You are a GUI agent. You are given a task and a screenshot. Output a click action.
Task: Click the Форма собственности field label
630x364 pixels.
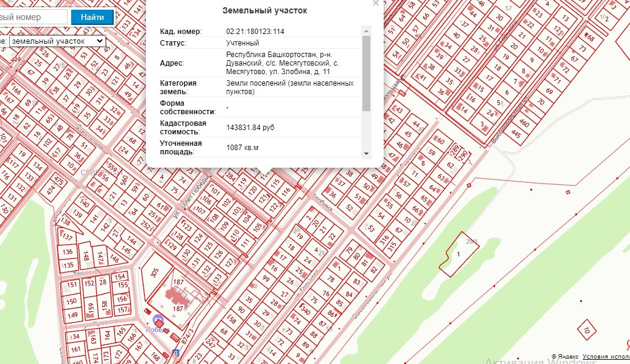click(188, 107)
